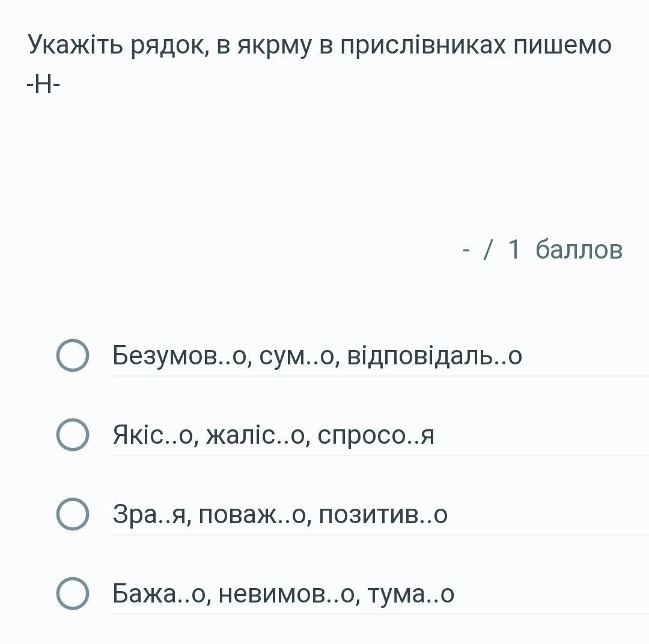Click the score label 1 баллов
This screenshot has height=644, width=649.
tap(565, 249)
